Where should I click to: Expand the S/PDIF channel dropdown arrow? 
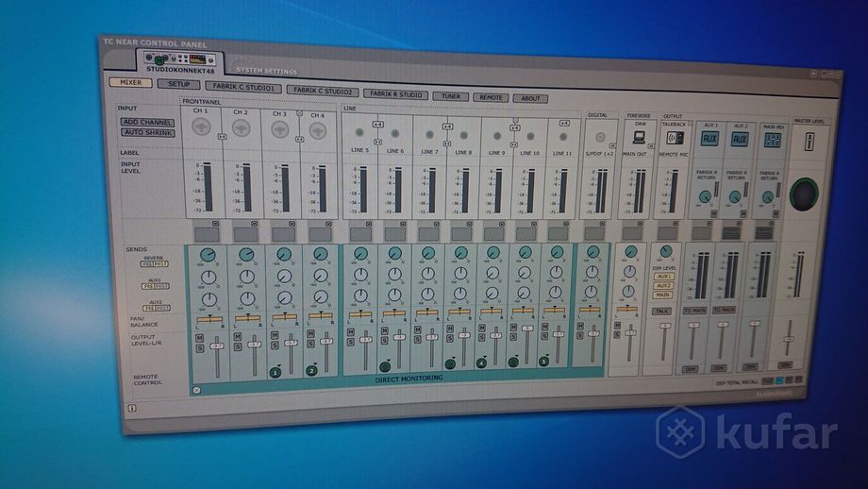point(603,225)
